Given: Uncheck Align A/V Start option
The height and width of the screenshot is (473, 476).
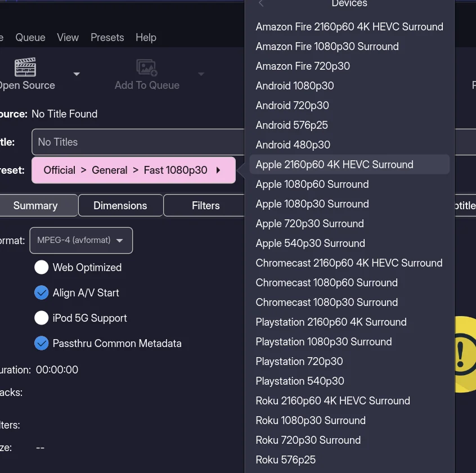Looking at the screenshot, I should (42, 293).
